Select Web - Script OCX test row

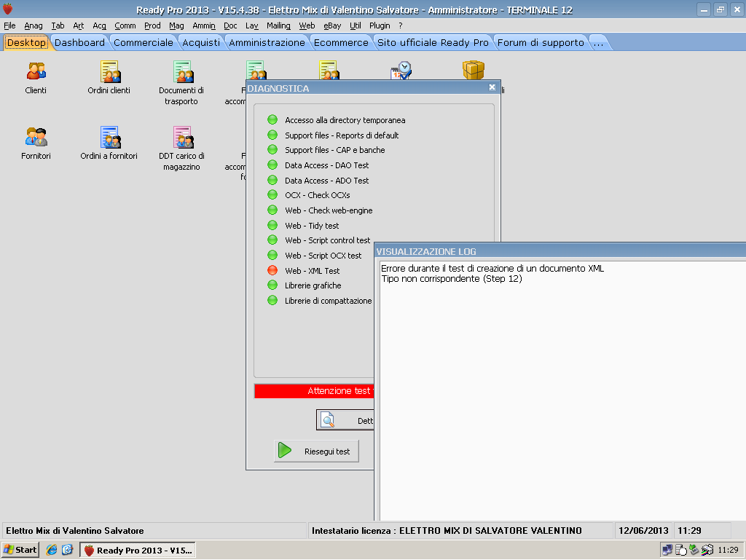[x=323, y=256]
